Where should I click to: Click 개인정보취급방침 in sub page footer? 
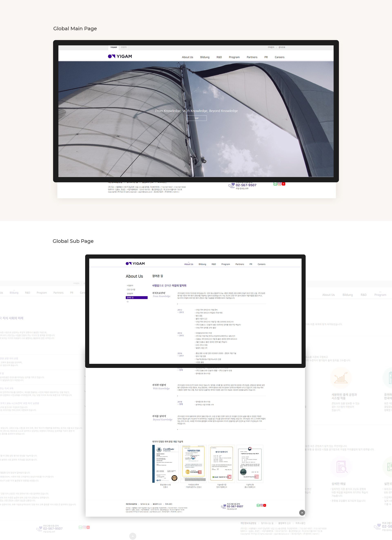(x=131, y=504)
